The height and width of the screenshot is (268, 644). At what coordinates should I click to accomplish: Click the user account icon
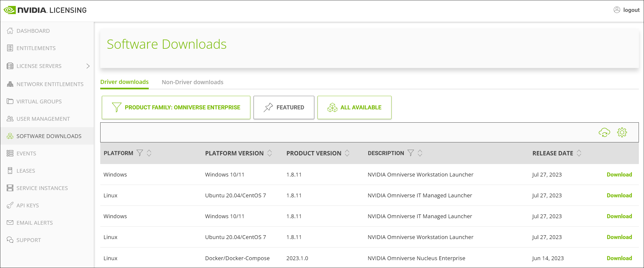617,10
